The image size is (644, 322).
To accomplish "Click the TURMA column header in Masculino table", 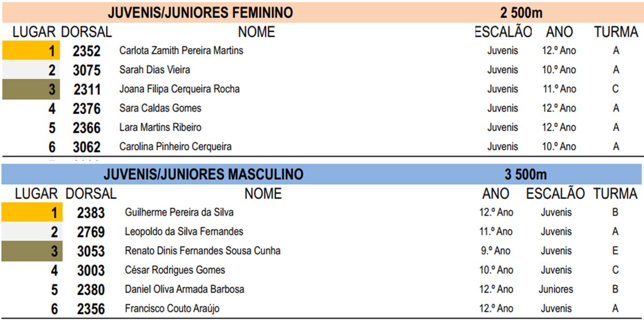I will (x=615, y=194).
